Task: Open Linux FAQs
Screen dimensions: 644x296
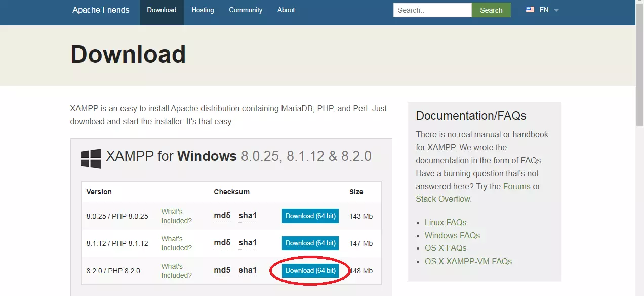Action: tap(446, 223)
